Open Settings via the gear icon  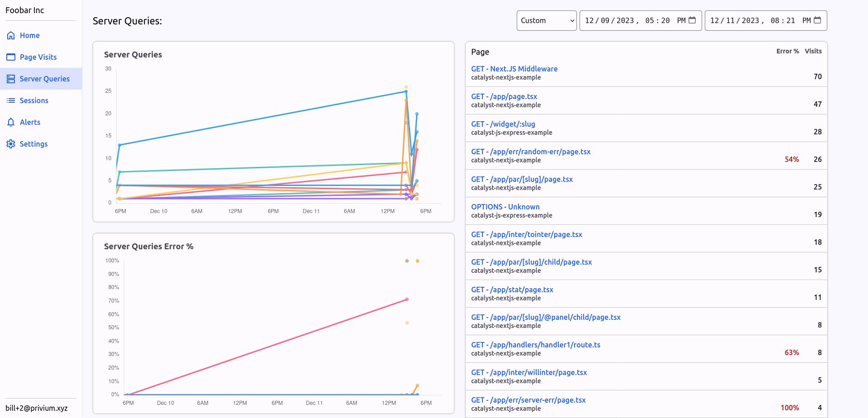(x=10, y=143)
